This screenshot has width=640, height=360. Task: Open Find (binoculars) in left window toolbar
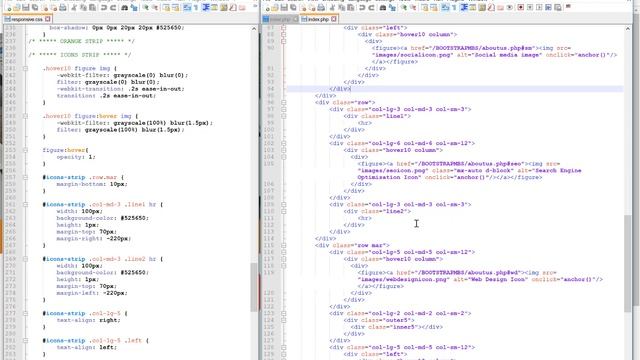point(124,7)
